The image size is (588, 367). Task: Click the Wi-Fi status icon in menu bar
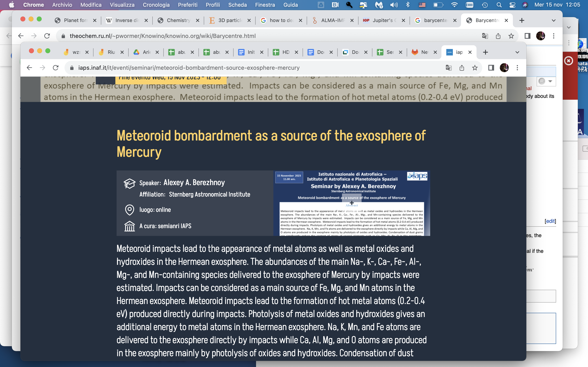[x=454, y=5]
